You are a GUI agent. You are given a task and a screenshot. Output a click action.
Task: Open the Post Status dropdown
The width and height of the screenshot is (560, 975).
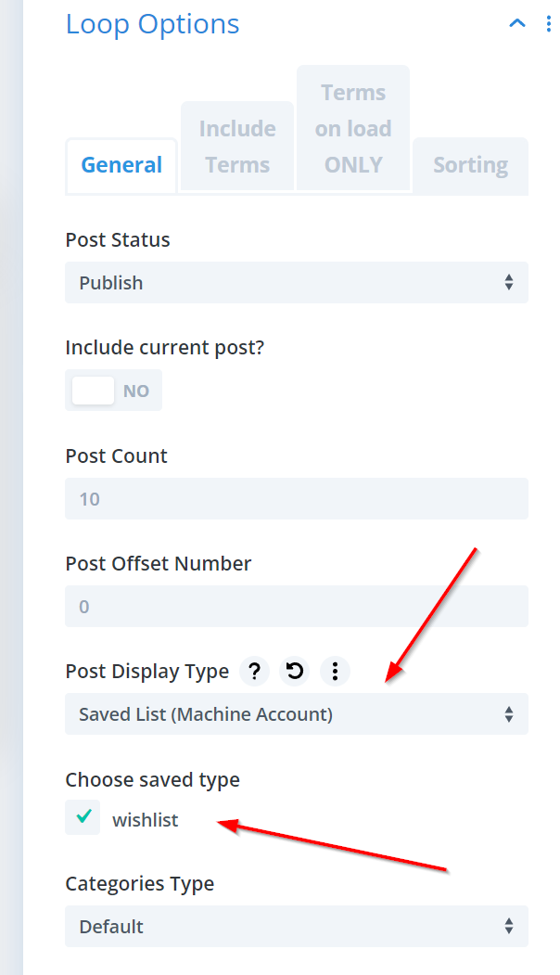(x=297, y=283)
